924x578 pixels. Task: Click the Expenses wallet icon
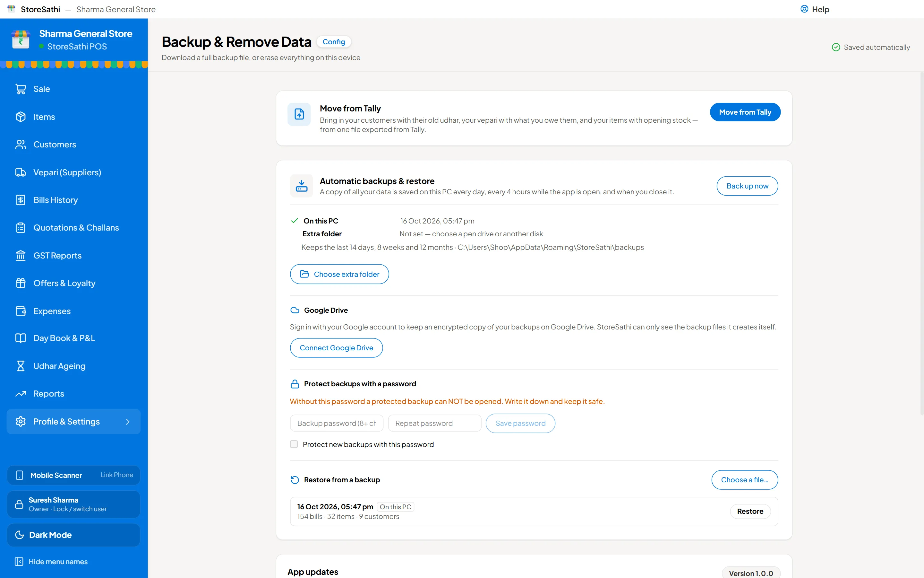click(21, 311)
